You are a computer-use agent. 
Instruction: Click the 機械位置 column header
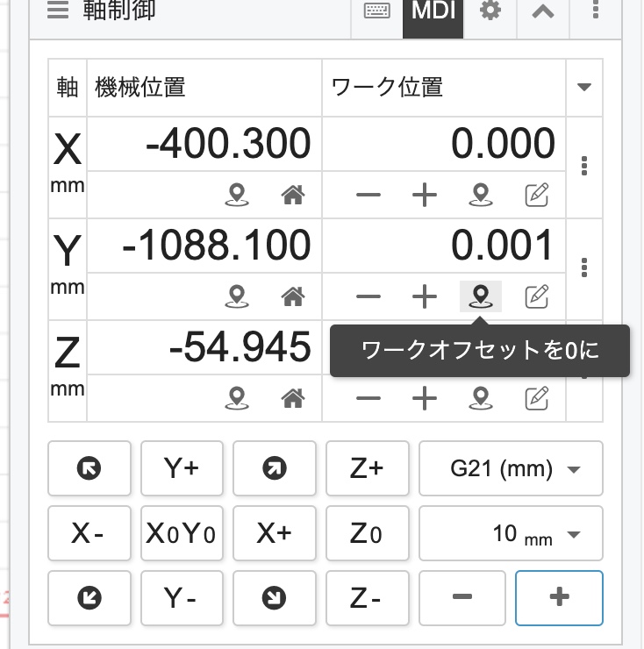click(140, 88)
